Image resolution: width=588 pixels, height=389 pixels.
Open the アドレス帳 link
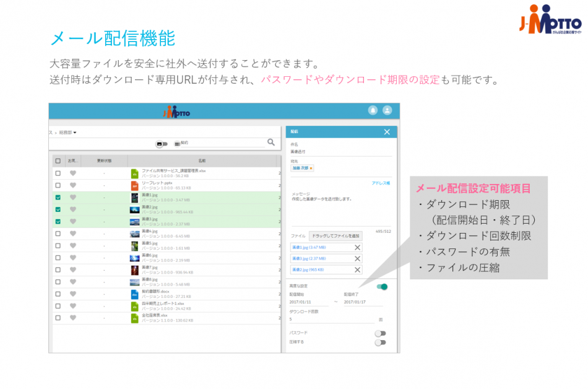(381, 183)
